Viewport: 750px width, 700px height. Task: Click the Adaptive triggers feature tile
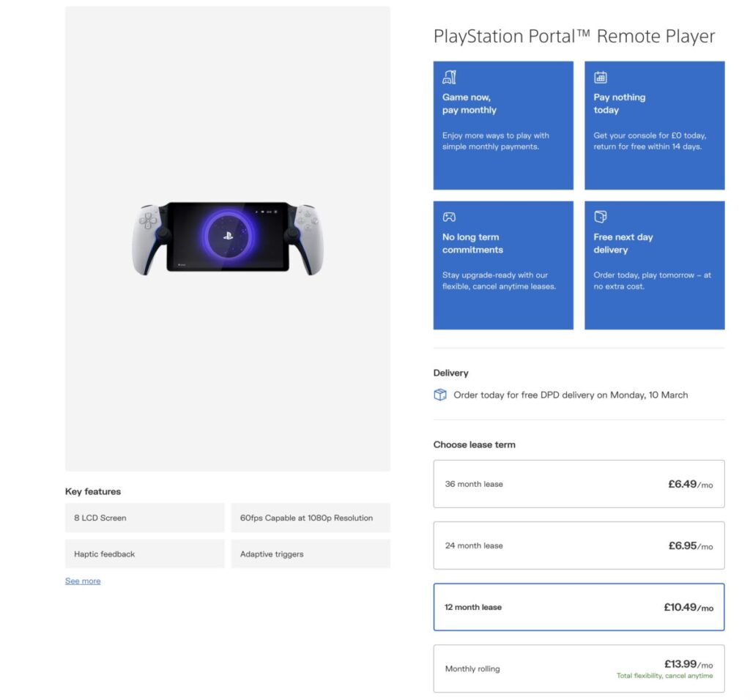coord(311,554)
